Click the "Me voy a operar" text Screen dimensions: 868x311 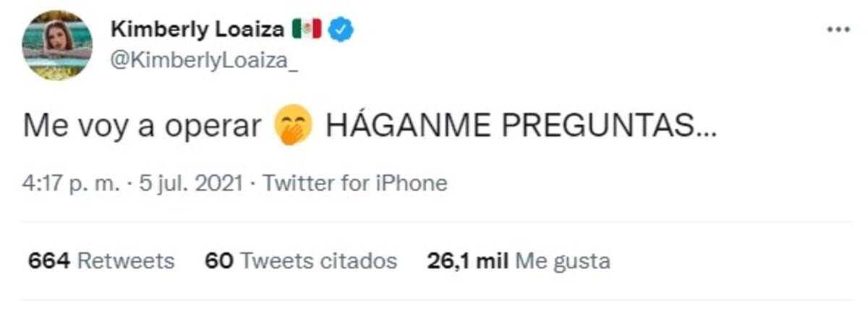tap(142, 128)
